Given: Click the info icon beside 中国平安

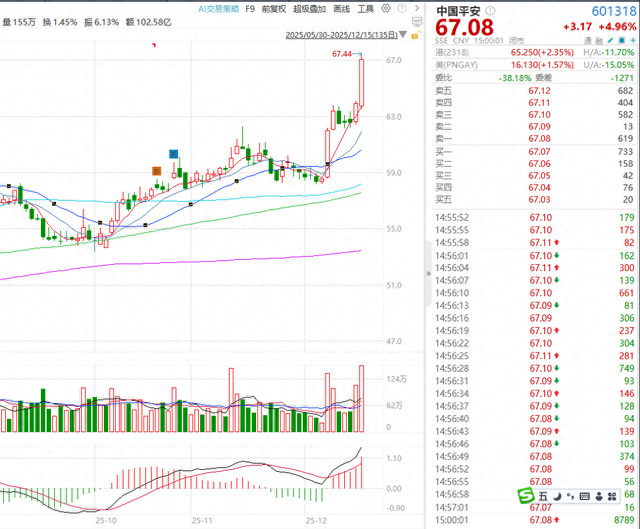Looking at the screenshot, I should point(490,11).
